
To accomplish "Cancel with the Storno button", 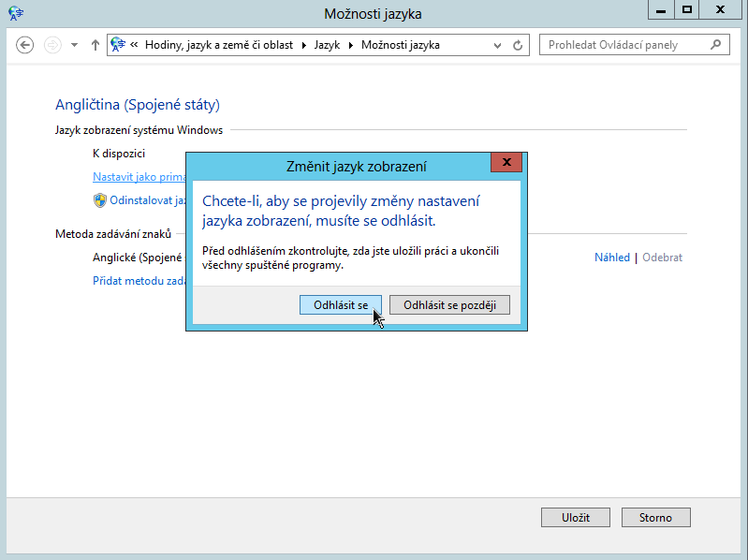I will coord(655,517).
